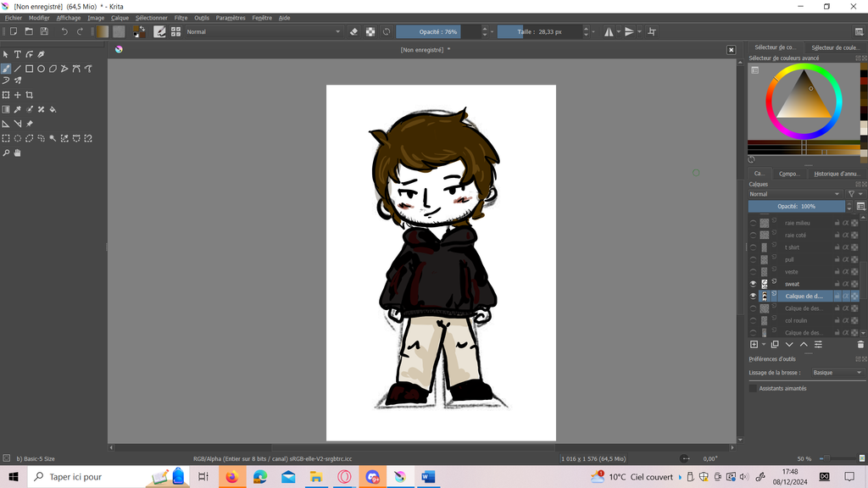Select the raie milieu layer

click(x=797, y=223)
